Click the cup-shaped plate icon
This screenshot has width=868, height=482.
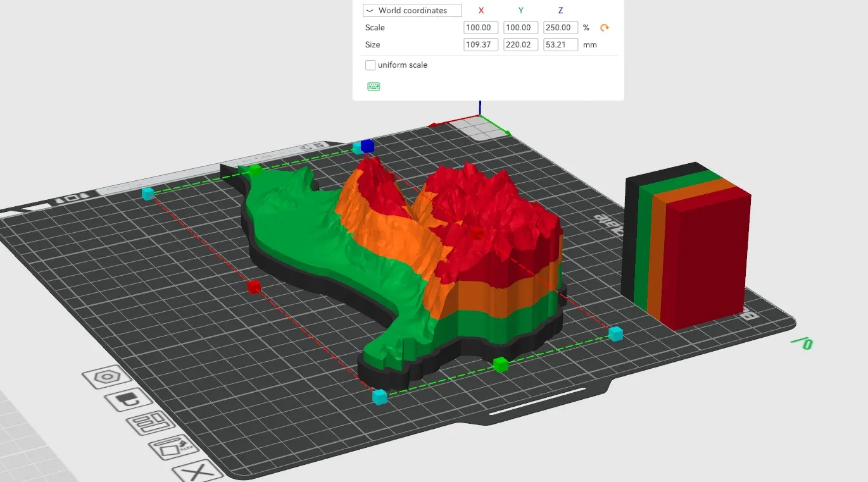tap(128, 400)
